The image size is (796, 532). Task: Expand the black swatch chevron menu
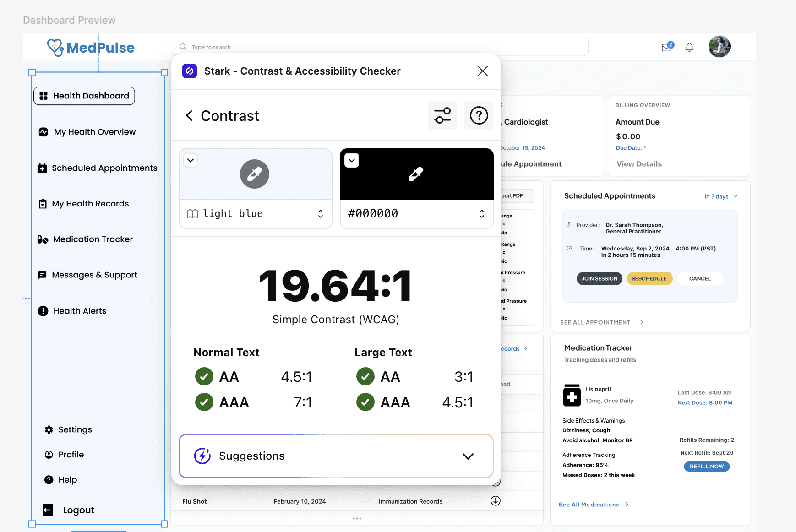click(352, 160)
